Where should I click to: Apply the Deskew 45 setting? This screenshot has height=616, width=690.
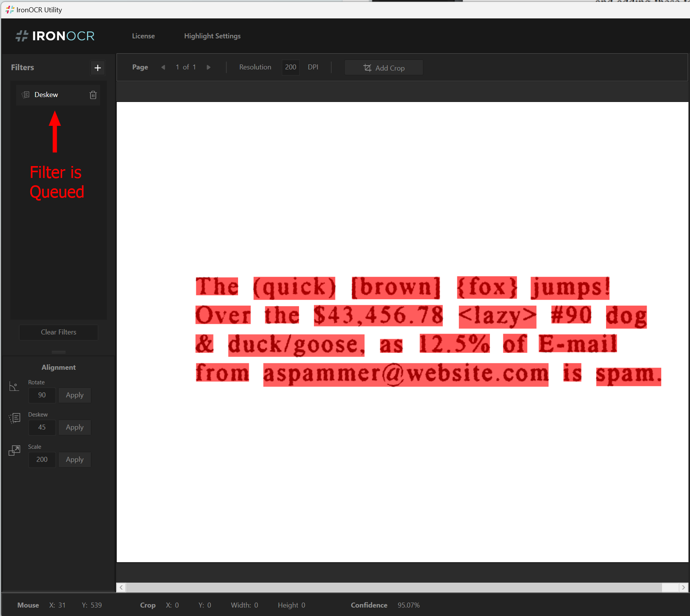click(x=75, y=427)
